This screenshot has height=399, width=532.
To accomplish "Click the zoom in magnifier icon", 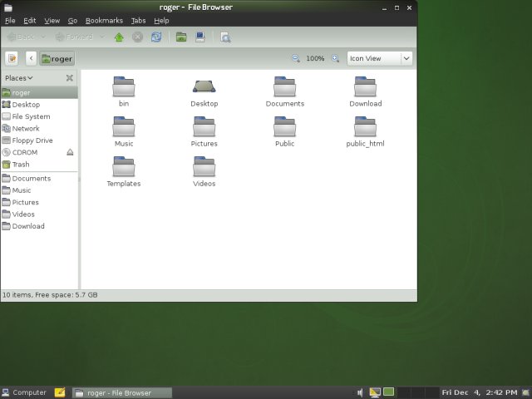I will [x=336, y=59].
